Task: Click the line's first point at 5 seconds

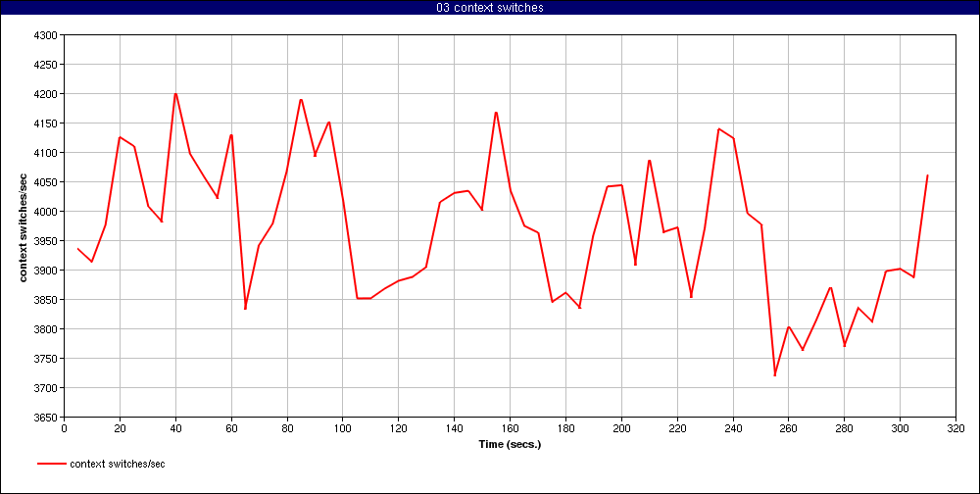Action: click(78, 248)
